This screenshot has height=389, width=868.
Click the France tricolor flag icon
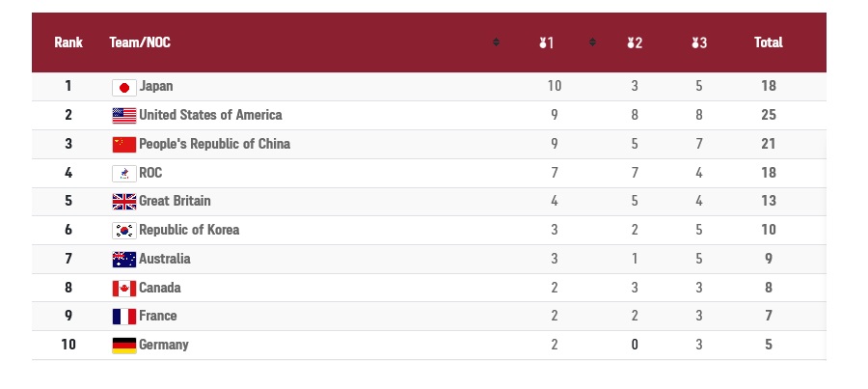tap(124, 317)
